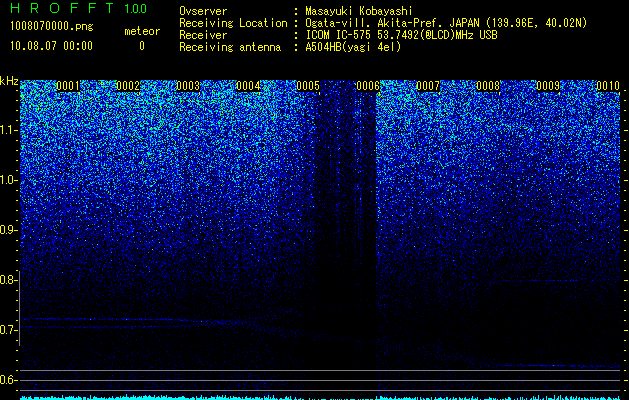Select the file name 1008070000.png

click(52, 27)
